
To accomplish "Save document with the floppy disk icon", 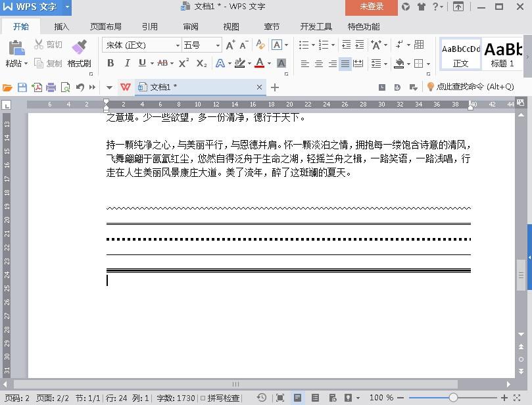I will (22, 87).
